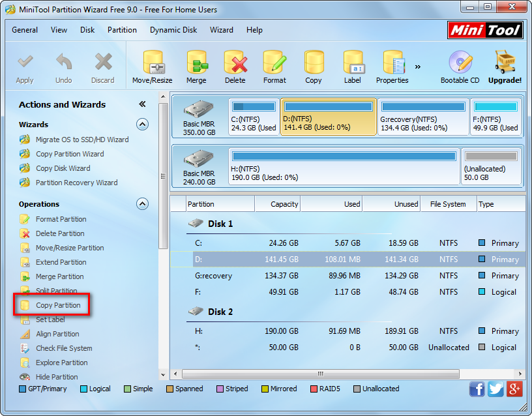Sort by the File System column header
The height and width of the screenshot is (416, 532).
pyautogui.click(x=449, y=204)
